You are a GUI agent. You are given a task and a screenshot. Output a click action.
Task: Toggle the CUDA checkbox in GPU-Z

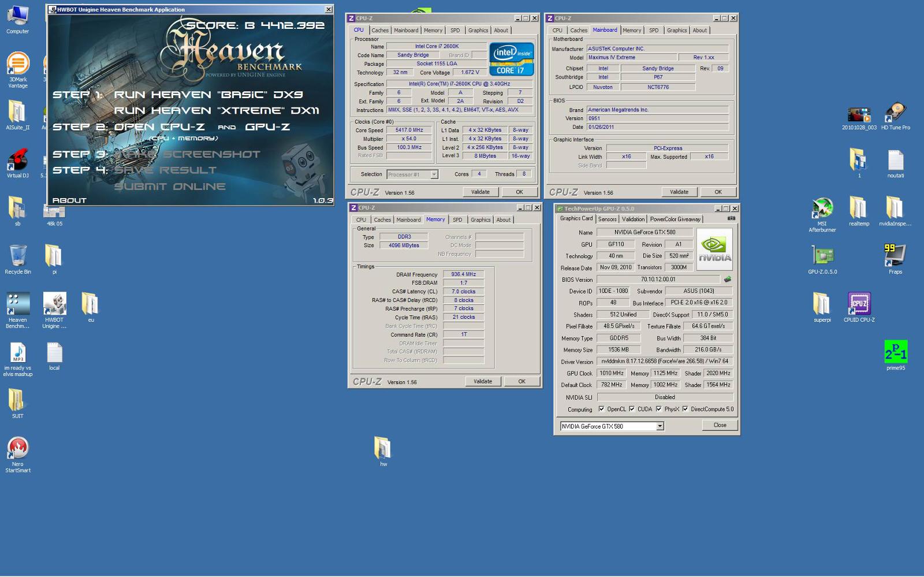632,409
